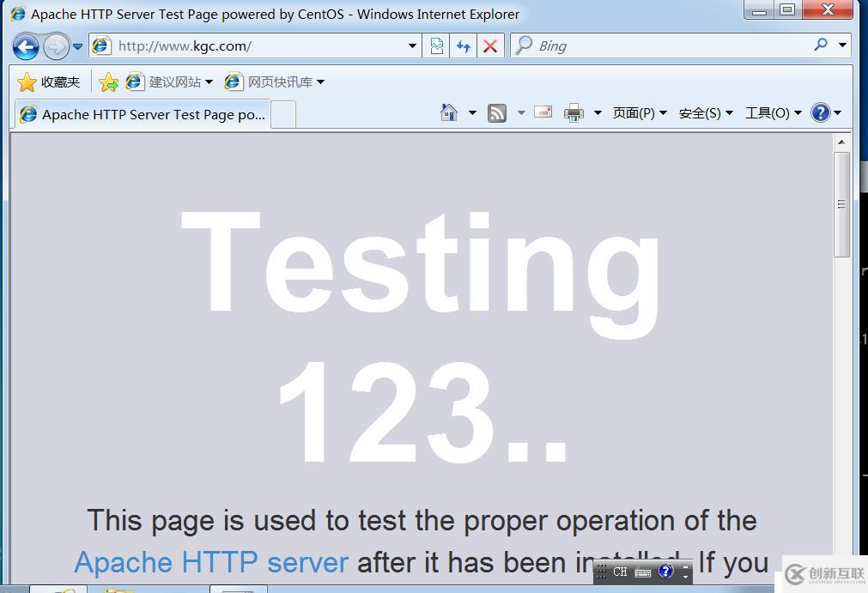Open the 安全(S) Safety menu
Image resolution: width=868 pixels, height=593 pixels.
[x=706, y=112]
